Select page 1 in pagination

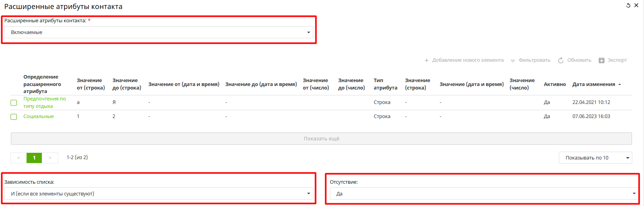[34, 158]
